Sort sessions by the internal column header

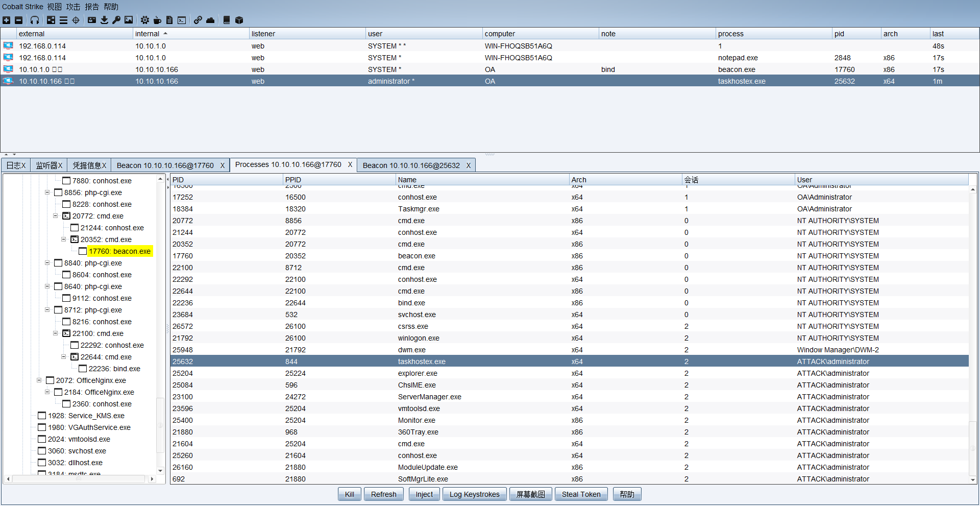click(x=191, y=34)
